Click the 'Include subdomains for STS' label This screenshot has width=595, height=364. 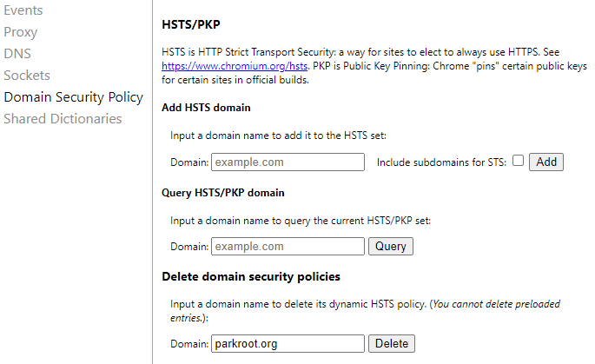pos(442,162)
